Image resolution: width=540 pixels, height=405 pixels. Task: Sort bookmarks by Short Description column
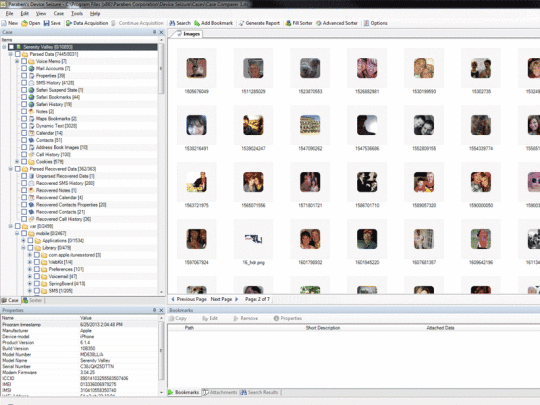(323, 328)
